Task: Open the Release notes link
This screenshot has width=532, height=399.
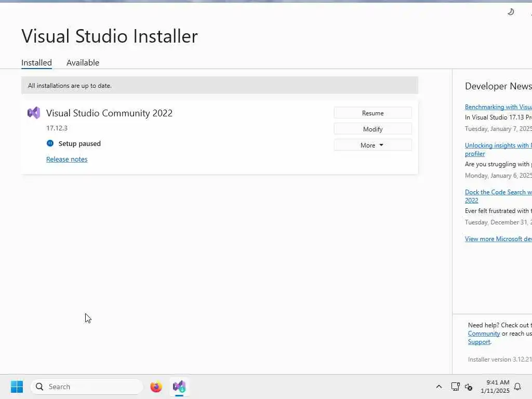Action: (x=67, y=159)
